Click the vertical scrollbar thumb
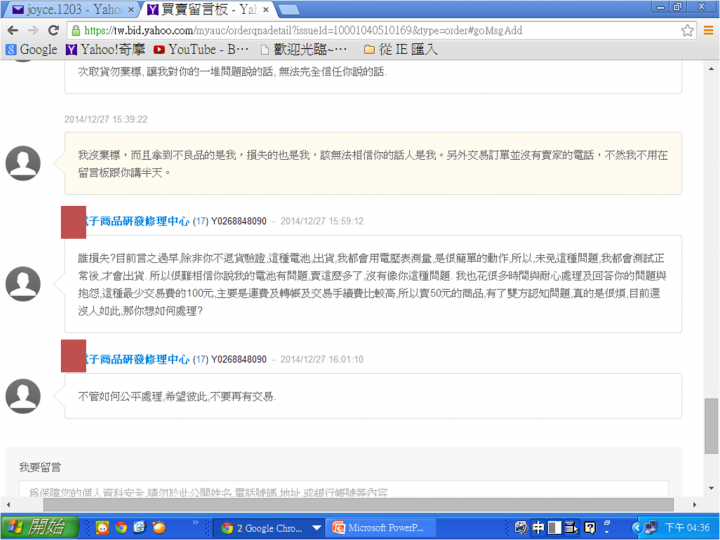Viewport: 720px width, 540px height. [711, 426]
